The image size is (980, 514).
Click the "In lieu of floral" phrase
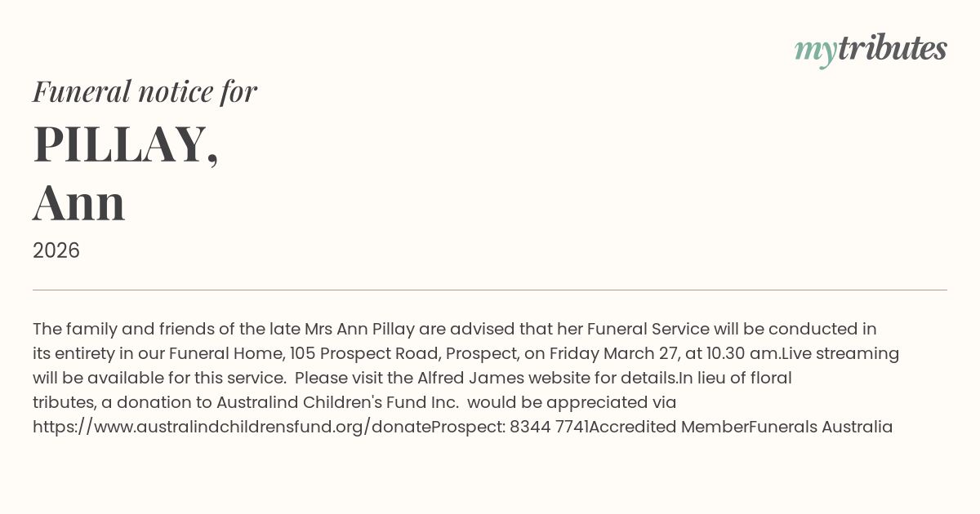pyautogui.click(x=735, y=378)
